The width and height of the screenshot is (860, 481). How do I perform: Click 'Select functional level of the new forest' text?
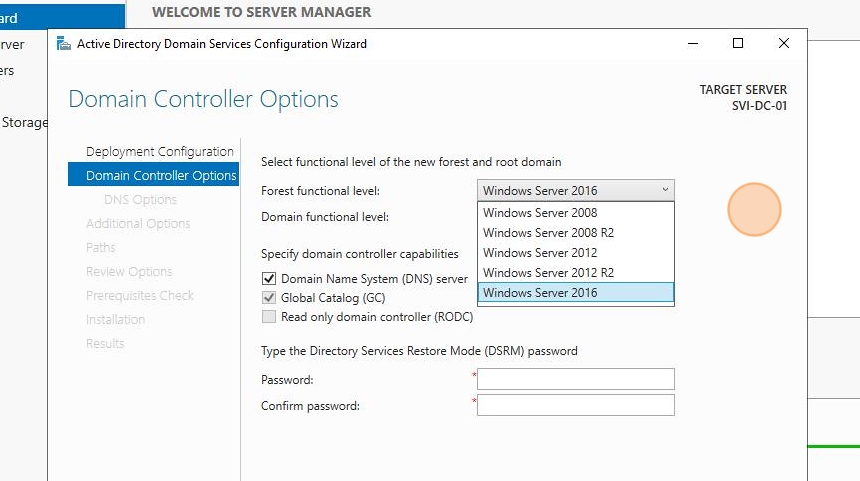tap(411, 162)
